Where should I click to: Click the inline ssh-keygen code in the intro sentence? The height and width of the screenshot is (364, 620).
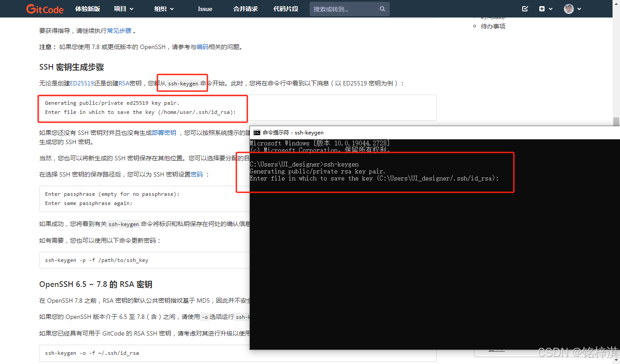pyautogui.click(x=183, y=84)
